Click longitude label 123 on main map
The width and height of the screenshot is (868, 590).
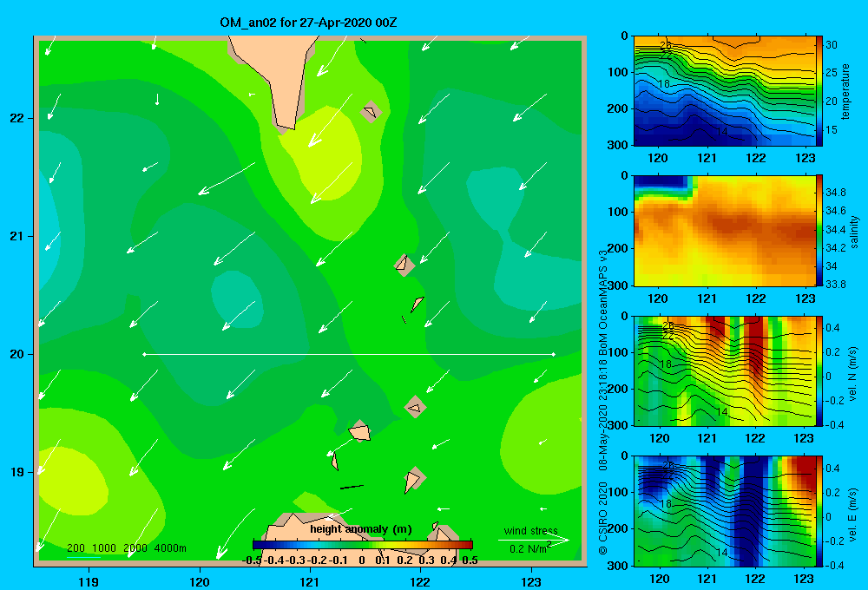(x=531, y=581)
